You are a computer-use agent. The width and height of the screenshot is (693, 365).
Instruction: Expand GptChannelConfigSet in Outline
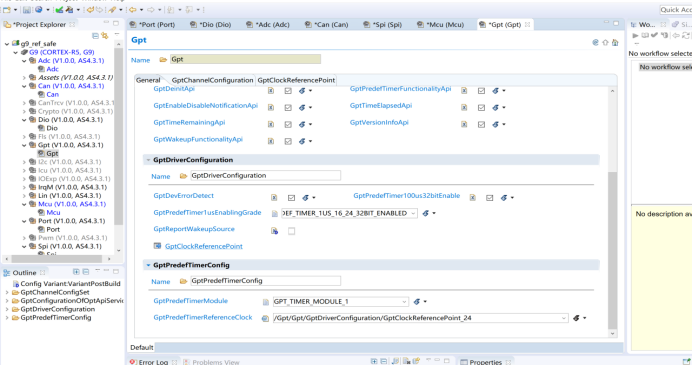pyautogui.click(x=7, y=292)
